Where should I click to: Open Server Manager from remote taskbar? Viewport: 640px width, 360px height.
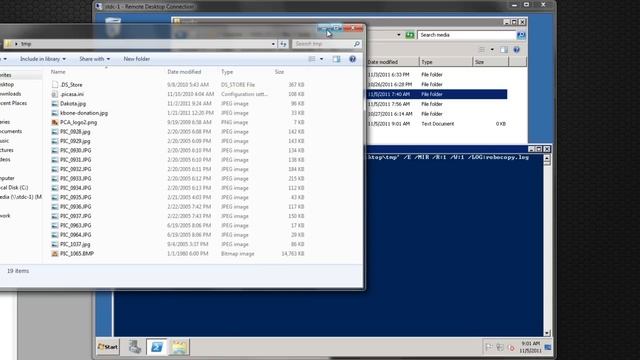click(x=134, y=347)
